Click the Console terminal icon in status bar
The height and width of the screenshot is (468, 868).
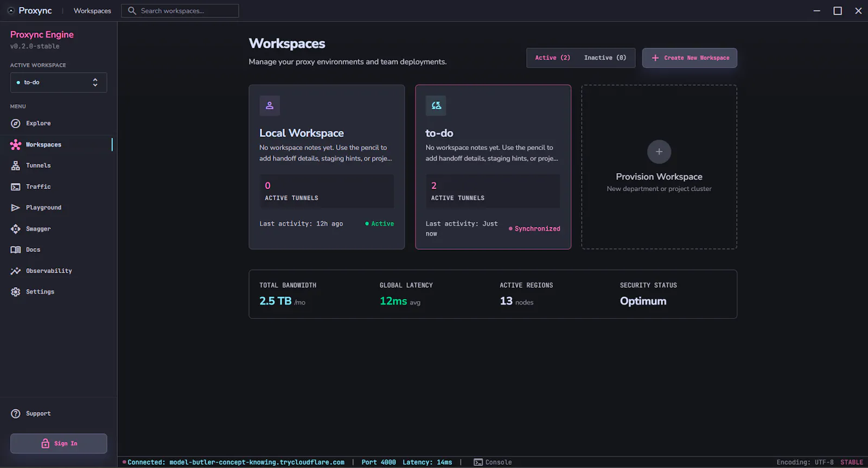tap(478, 463)
